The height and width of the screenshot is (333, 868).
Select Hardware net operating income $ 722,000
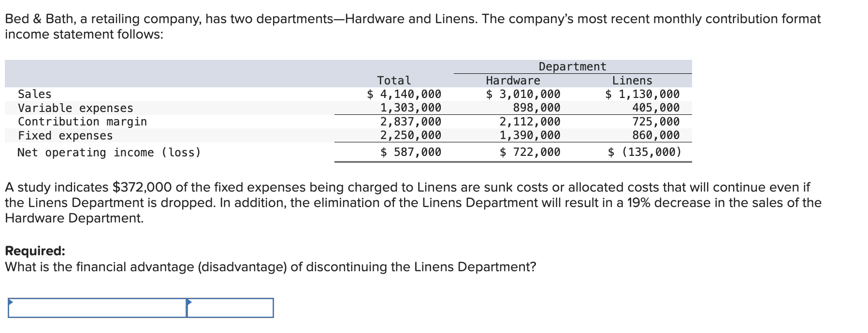tap(530, 153)
